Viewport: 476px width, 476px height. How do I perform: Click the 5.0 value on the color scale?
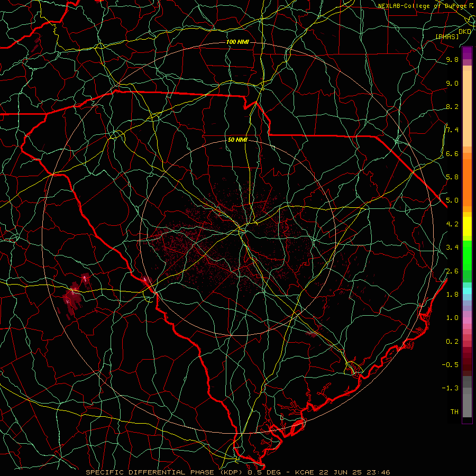452,200
